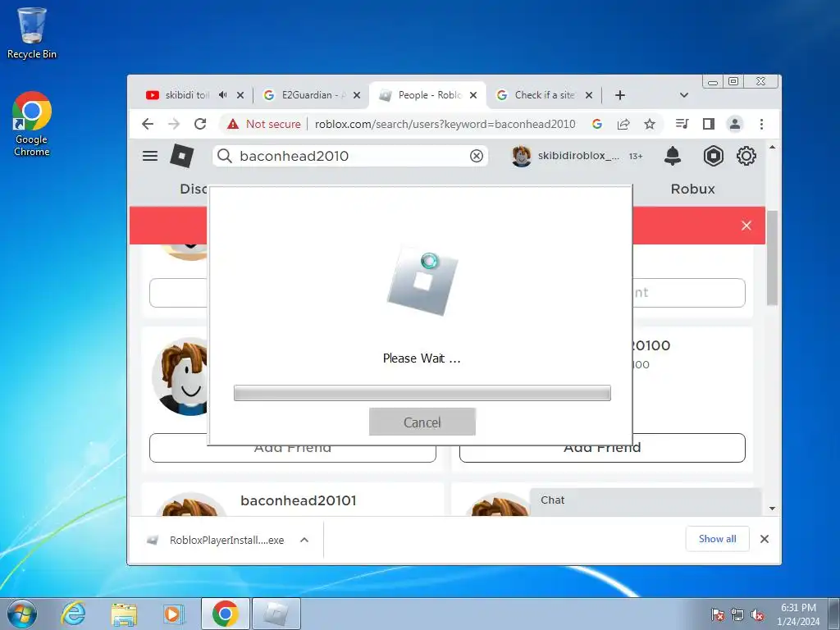
Task: Click the page vertical scrollbar thumb
Action: (x=772, y=258)
